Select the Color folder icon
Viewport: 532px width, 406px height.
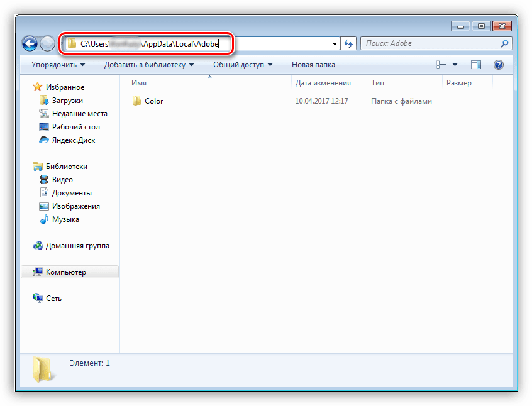point(136,101)
